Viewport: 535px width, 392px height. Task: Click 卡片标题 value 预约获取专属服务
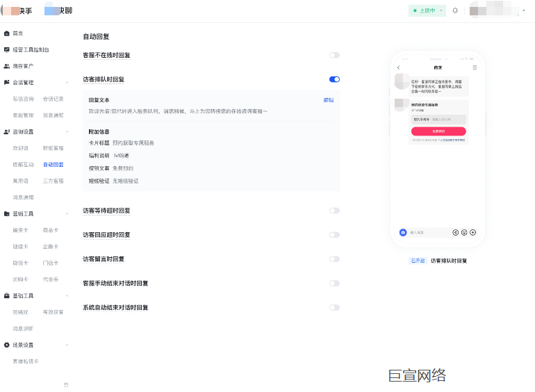pyautogui.click(x=133, y=143)
